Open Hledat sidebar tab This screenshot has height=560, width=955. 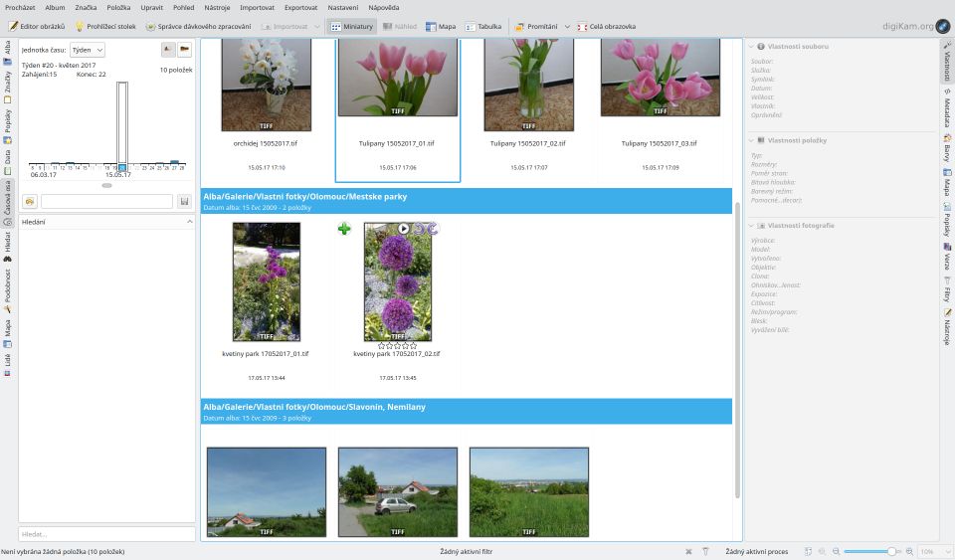click(x=7, y=247)
